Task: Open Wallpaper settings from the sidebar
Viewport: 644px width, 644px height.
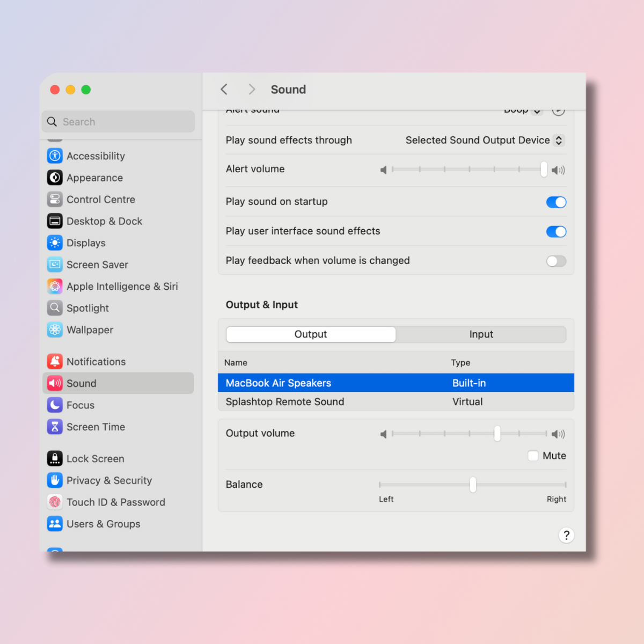Action: click(55, 330)
